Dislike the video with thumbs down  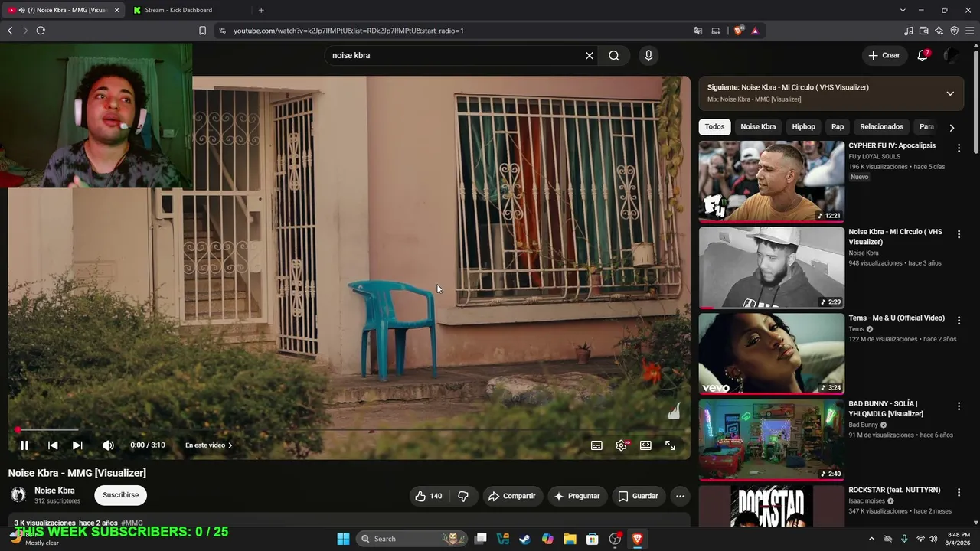(x=463, y=496)
